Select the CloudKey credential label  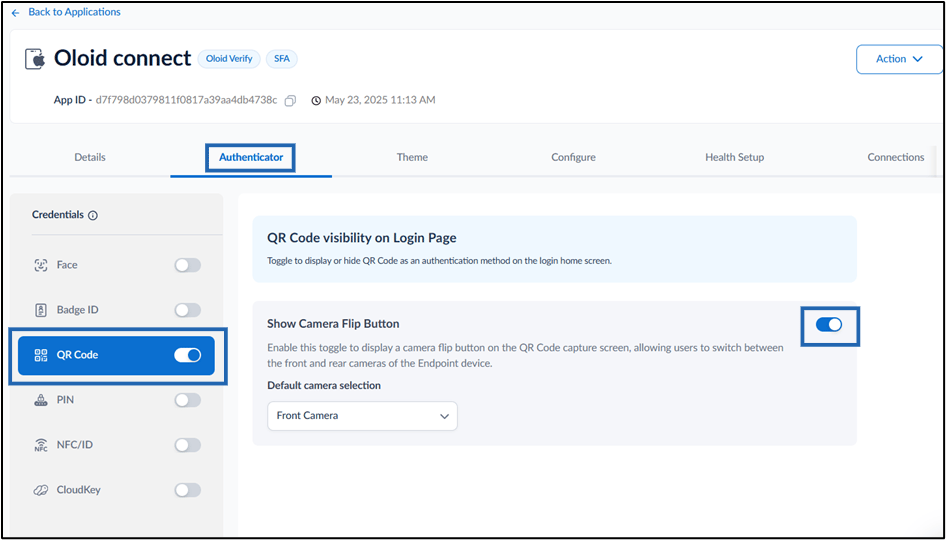78,490
